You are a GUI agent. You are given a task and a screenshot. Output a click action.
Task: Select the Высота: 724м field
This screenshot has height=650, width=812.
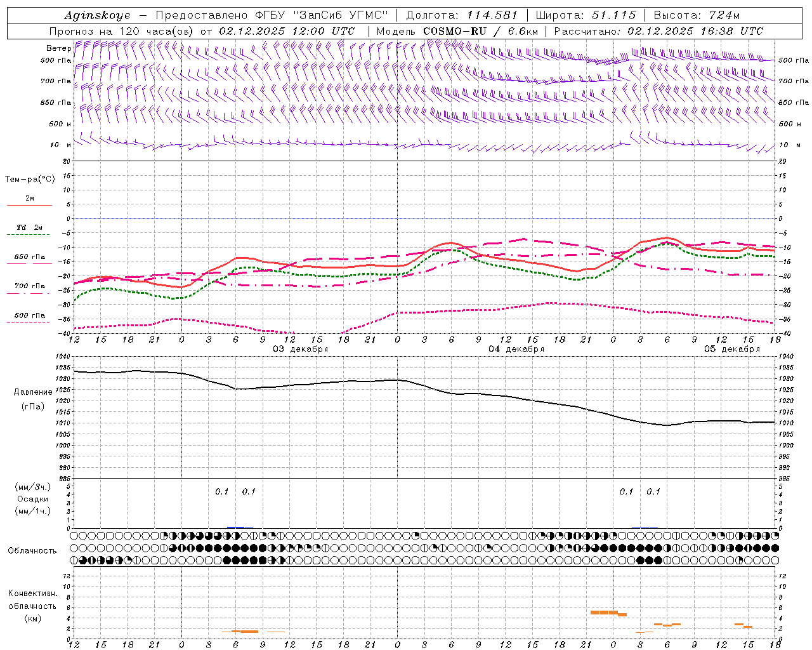(697, 15)
